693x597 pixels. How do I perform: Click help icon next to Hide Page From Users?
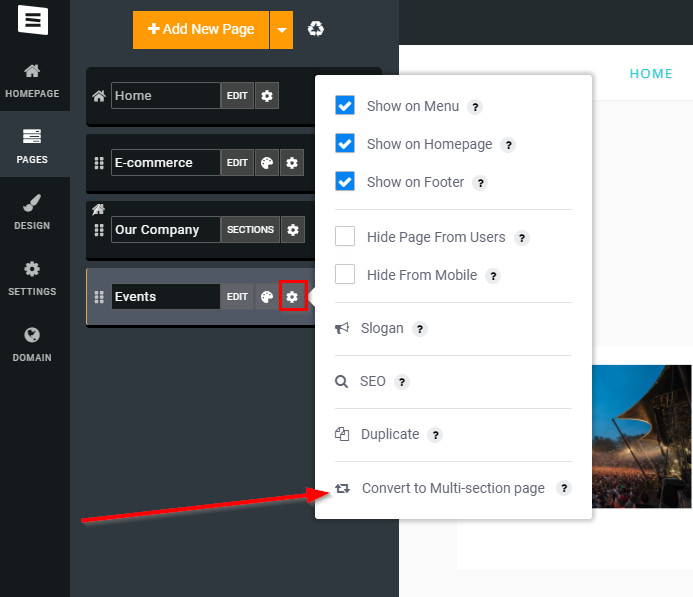pos(522,238)
